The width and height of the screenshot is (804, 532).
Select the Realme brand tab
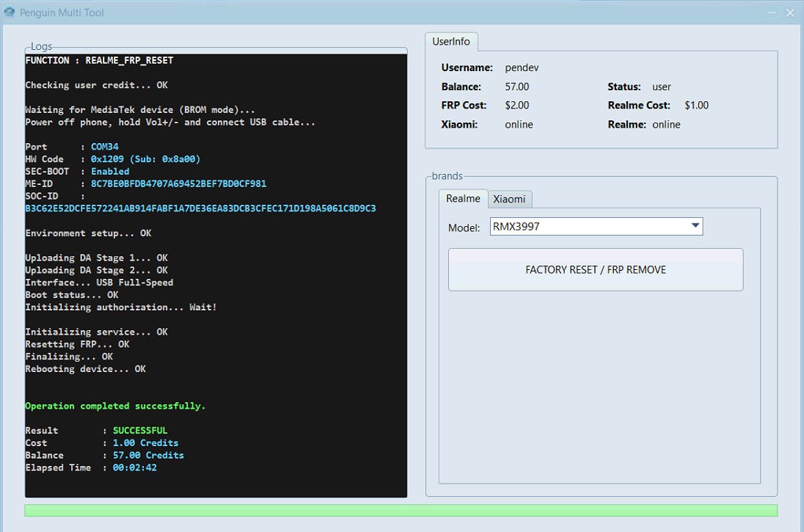[x=463, y=199]
